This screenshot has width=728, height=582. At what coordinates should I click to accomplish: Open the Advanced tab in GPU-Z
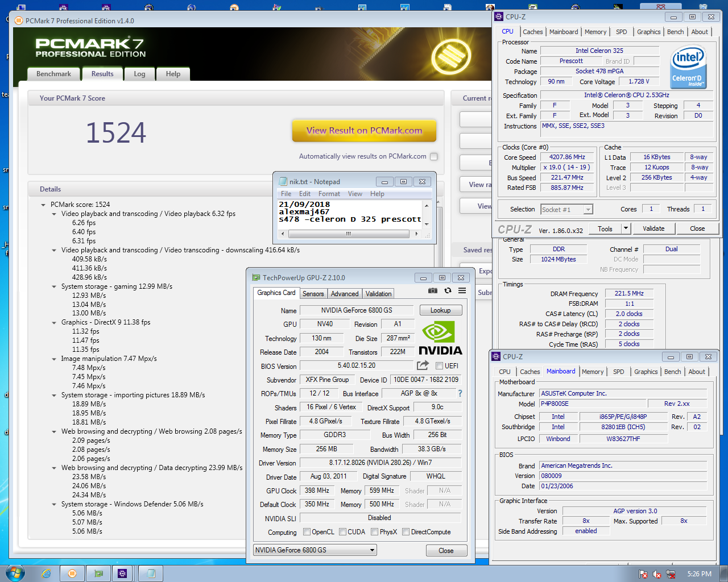coord(345,294)
